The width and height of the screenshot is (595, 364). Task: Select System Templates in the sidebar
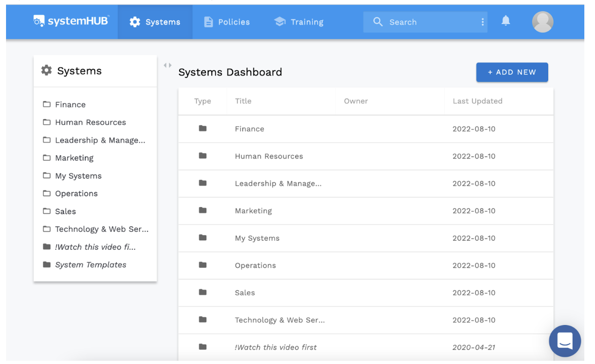pyautogui.click(x=90, y=265)
